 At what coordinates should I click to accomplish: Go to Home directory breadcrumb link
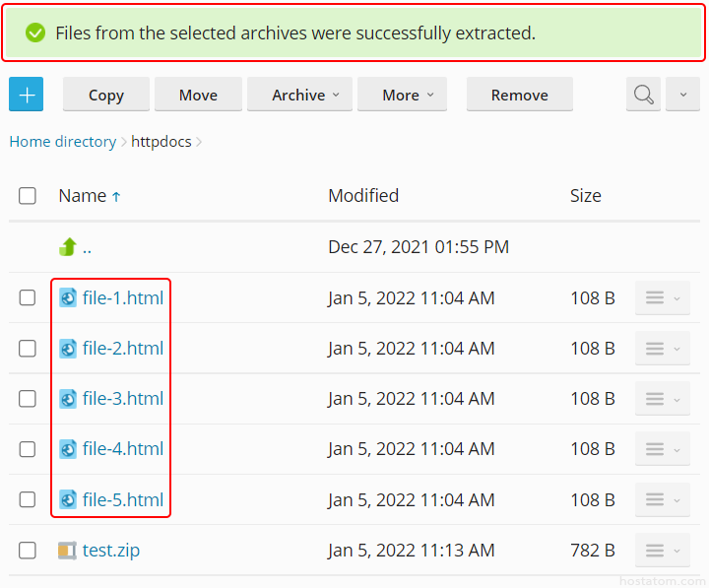tap(63, 142)
